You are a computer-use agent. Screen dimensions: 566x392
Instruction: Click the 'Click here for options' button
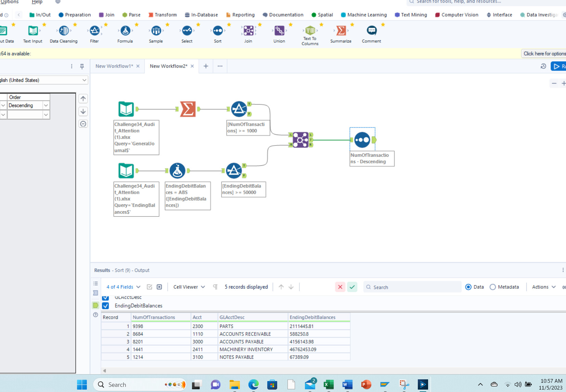point(544,54)
